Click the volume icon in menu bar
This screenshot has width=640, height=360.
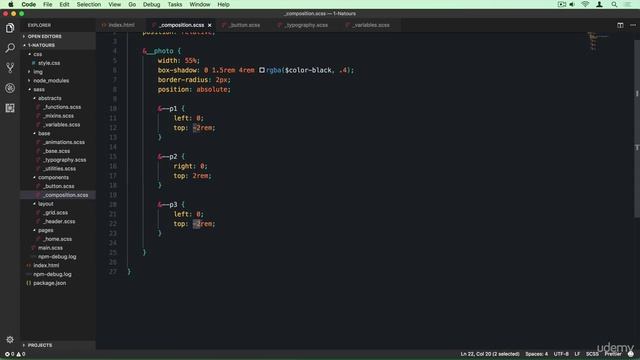coord(572,4)
